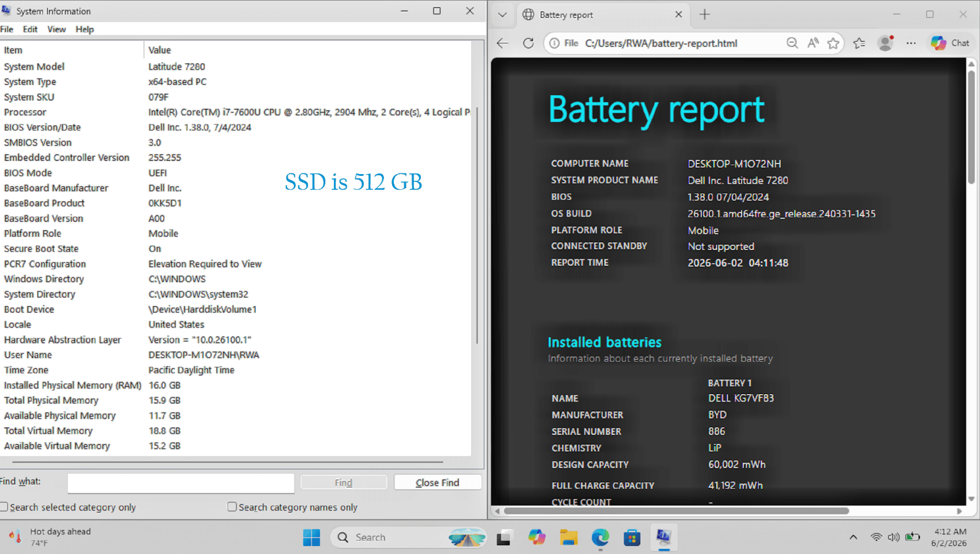This screenshot has height=554, width=980.
Task: Click the taskbar Search box
Action: click(x=409, y=537)
